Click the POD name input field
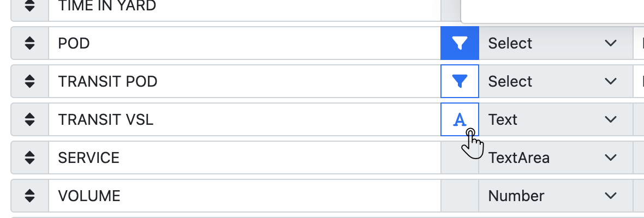The width and height of the screenshot is (644, 218). pos(245,43)
